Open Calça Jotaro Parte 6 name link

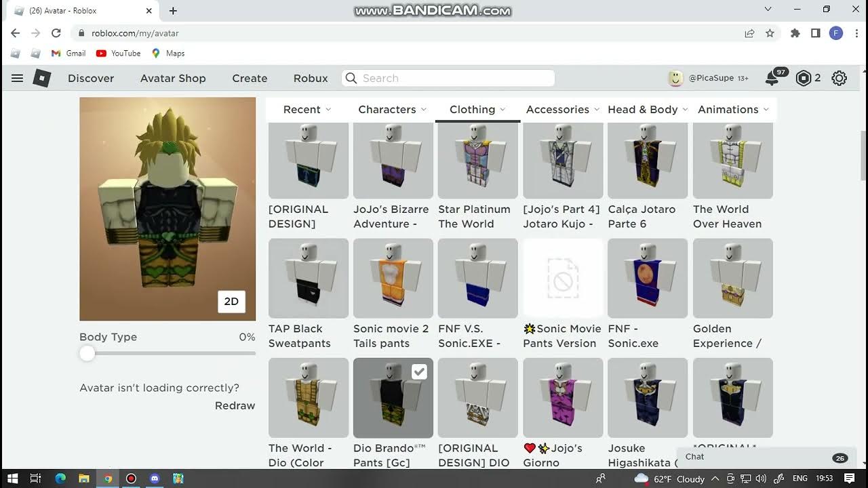point(642,217)
